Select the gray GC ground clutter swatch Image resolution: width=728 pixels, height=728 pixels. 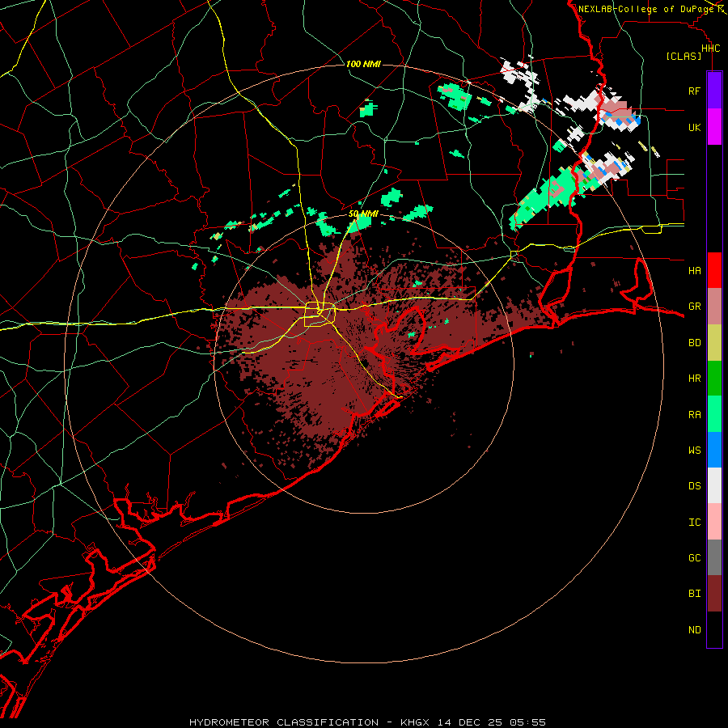point(714,557)
